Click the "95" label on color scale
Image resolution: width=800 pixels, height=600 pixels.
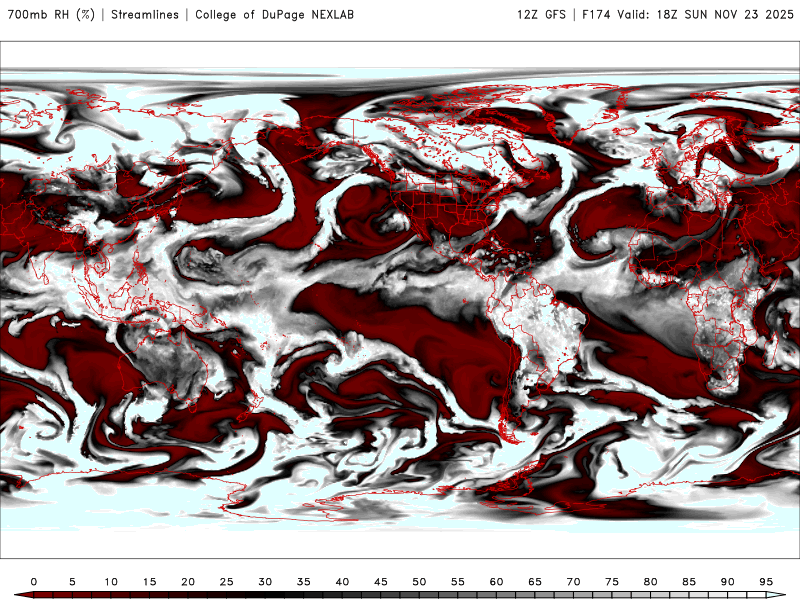pyautogui.click(x=766, y=582)
